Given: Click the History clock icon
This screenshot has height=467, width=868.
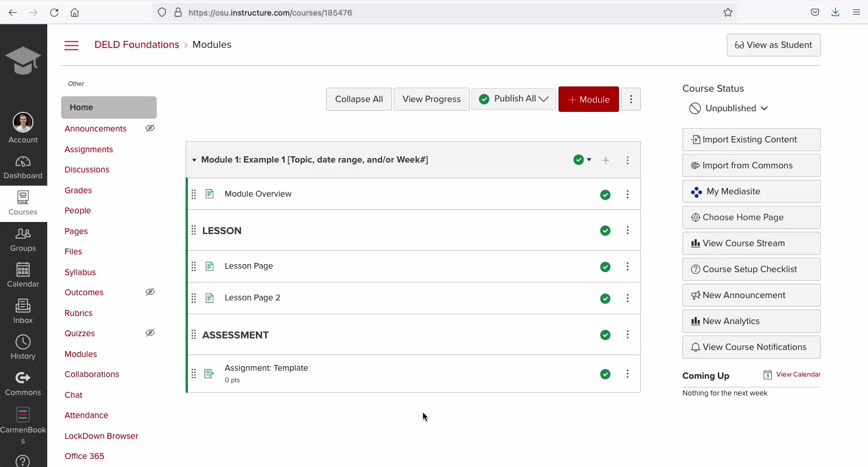Looking at the screenshot, I should coord(23,342).
